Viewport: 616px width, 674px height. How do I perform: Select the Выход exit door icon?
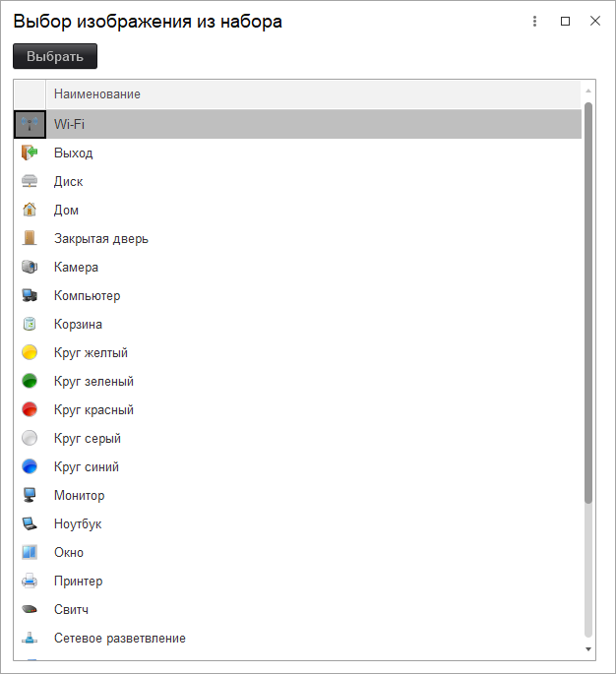30,153
